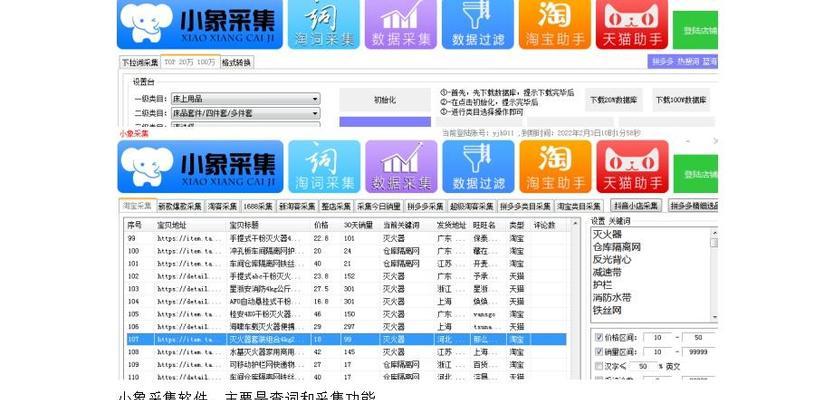
Task: Select the 新淘客采集 tab
Action: (x=297, y=206)
